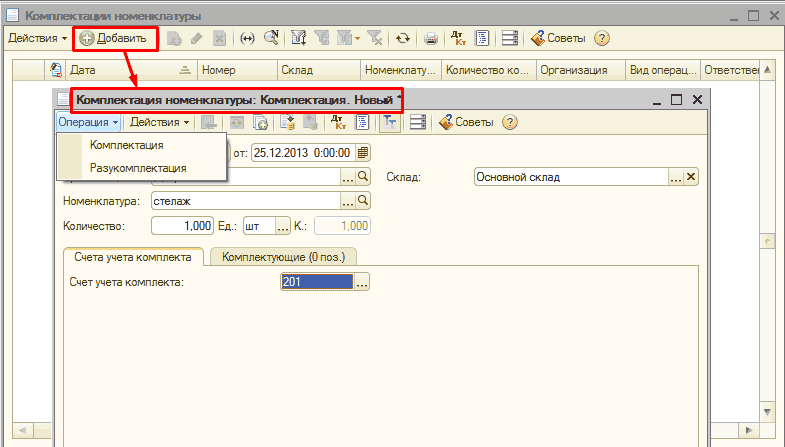
Task: Open help via the document form's question mark icon
Action: point(509,122)
